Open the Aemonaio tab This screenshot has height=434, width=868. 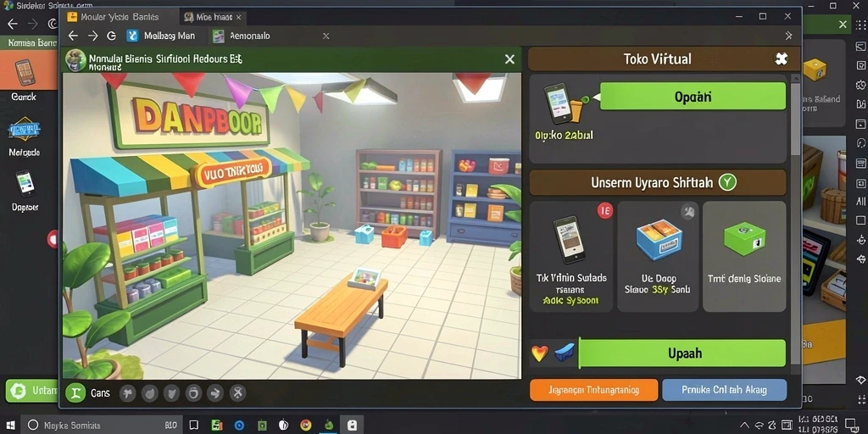pyautogui.click(x=242, y=36)
